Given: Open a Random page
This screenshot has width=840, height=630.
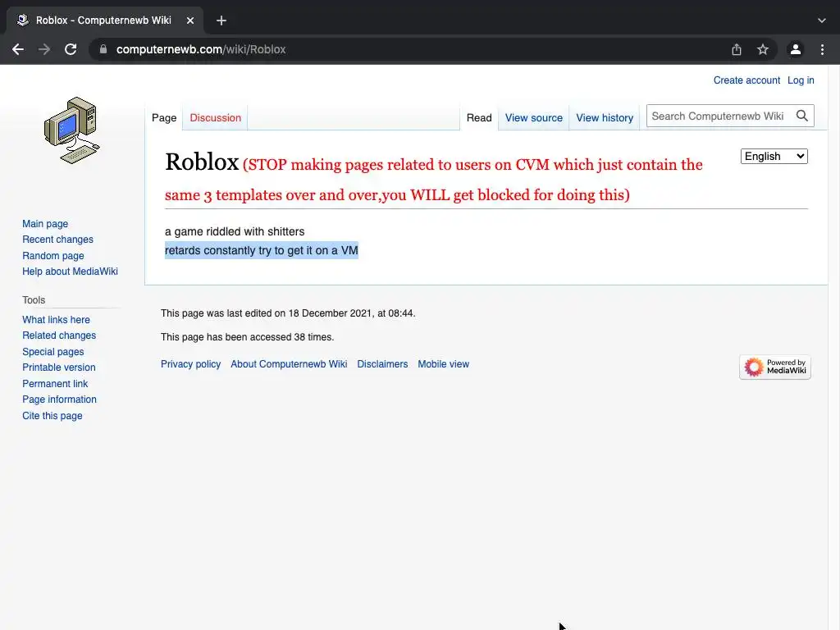Looking at the screenshot, I should pos(53,256).
